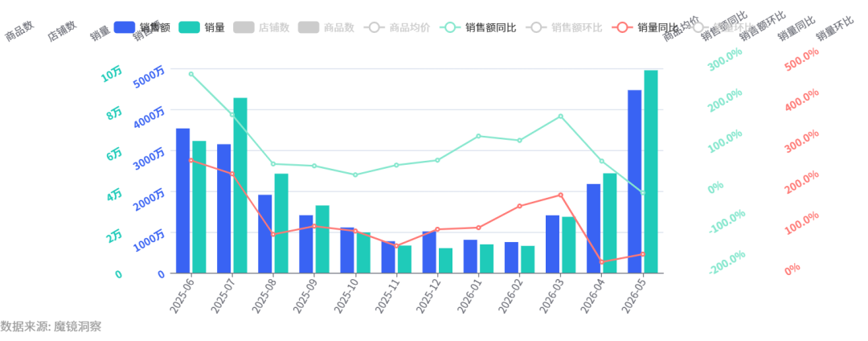The width and height of the screenshot is (868, 341).
Task: Enable the 店铺数 grey legend icon
Action: click(244, 27)
